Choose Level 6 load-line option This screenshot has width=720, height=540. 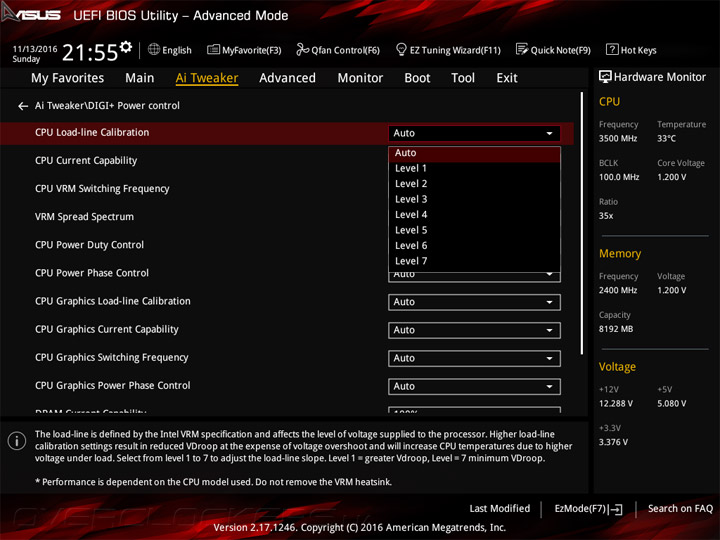[474, 246]
